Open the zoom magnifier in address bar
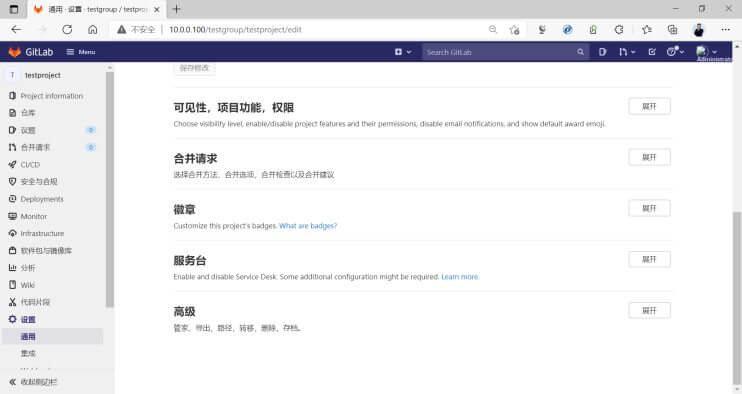 pos(493,29)
